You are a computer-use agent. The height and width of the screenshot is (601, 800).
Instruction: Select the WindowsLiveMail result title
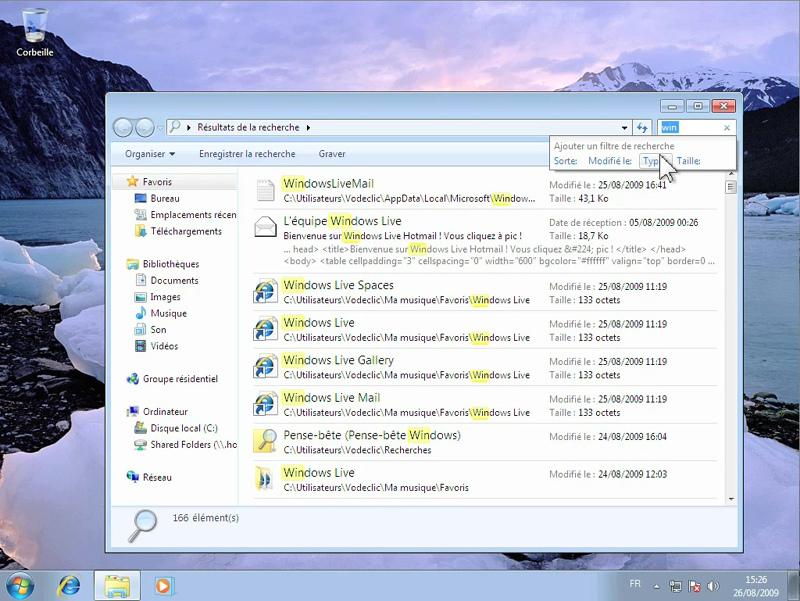tap(328, 184)
